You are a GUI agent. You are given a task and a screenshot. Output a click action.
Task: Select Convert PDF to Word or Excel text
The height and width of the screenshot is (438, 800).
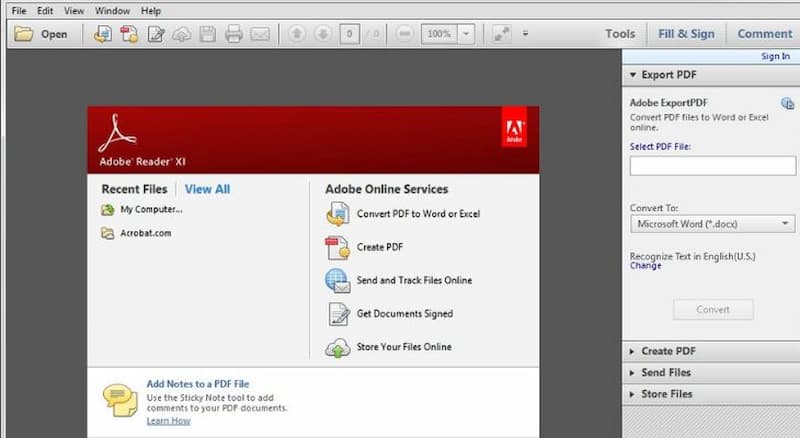tap(418, 214)
